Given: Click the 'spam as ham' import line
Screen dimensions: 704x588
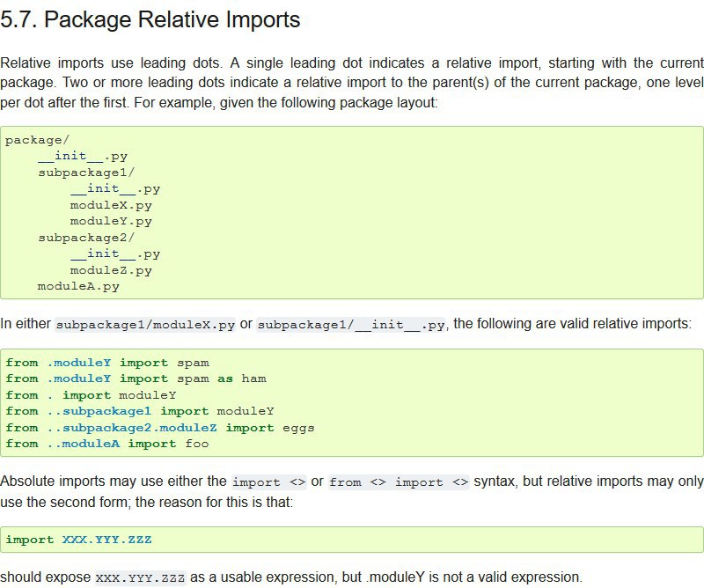Looking at the screenshot, I should point(136,379).
